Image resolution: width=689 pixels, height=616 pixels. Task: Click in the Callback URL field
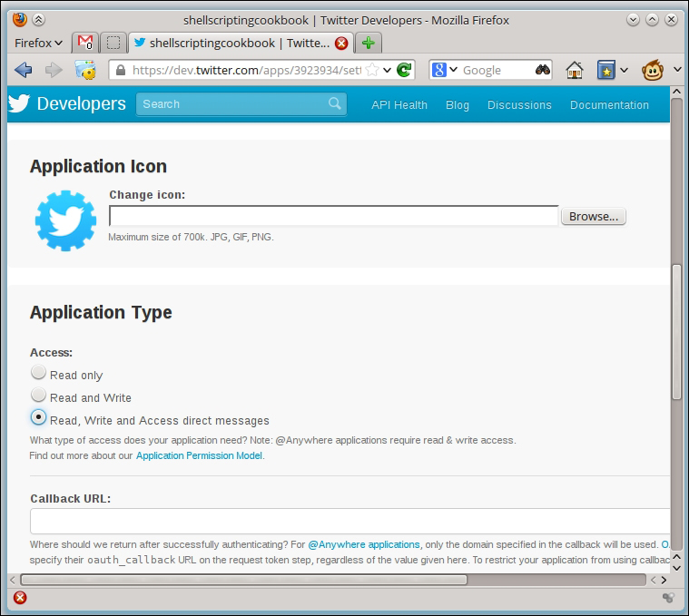click(349, 521)
